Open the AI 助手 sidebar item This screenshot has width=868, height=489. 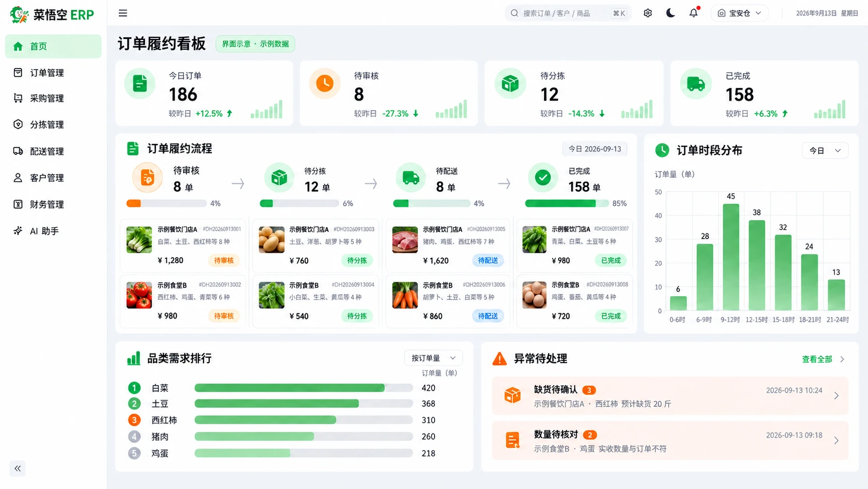(x=53, y=231)
